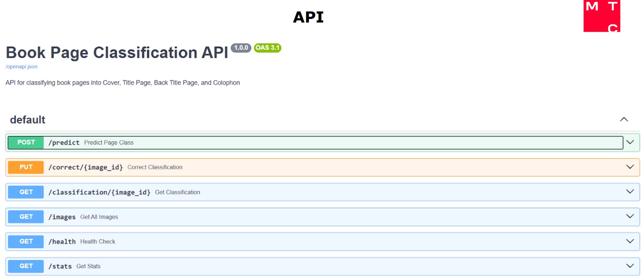Click the PUT method badge for /correct

pos(26,167)
